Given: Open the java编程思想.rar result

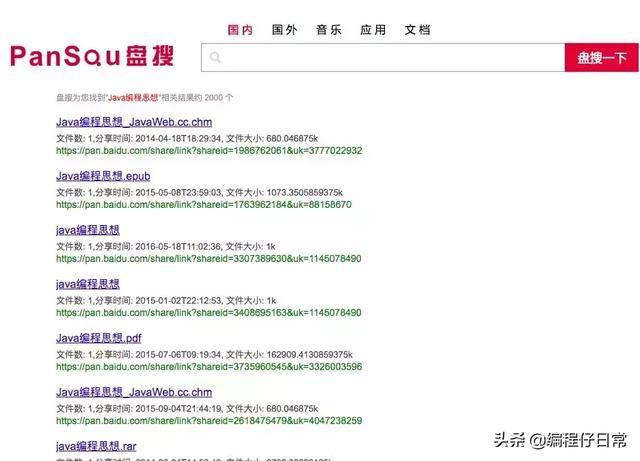Looking at the screenshot, I should click(x=96, y=446).
